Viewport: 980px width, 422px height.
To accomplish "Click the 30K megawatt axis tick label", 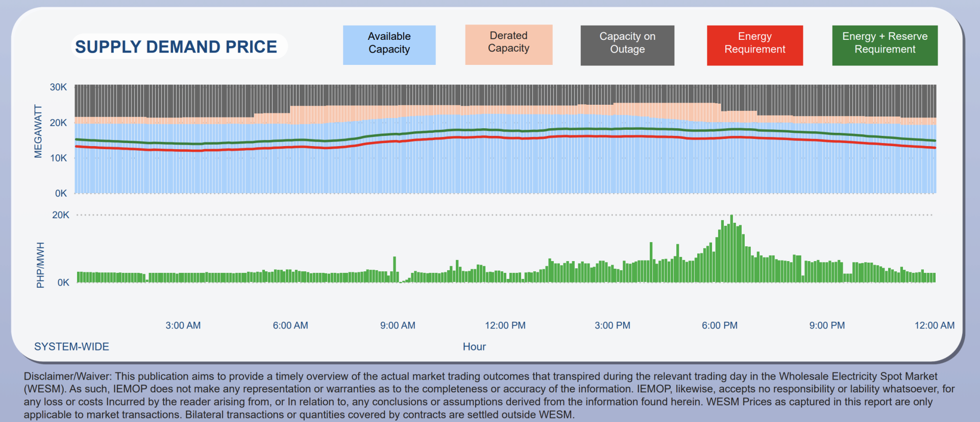I will coord(58,87).
